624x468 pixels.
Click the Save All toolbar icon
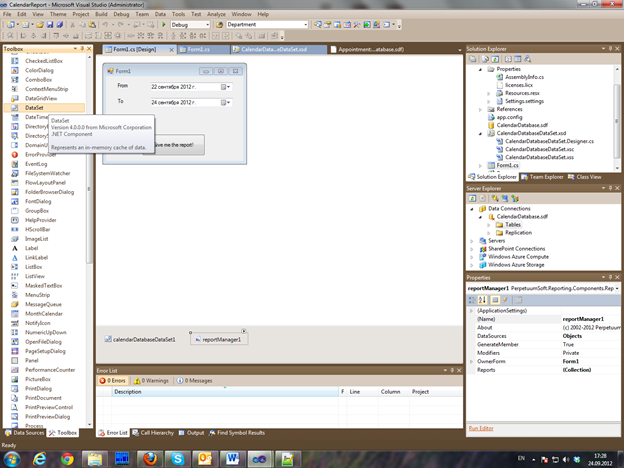[60, 25]
